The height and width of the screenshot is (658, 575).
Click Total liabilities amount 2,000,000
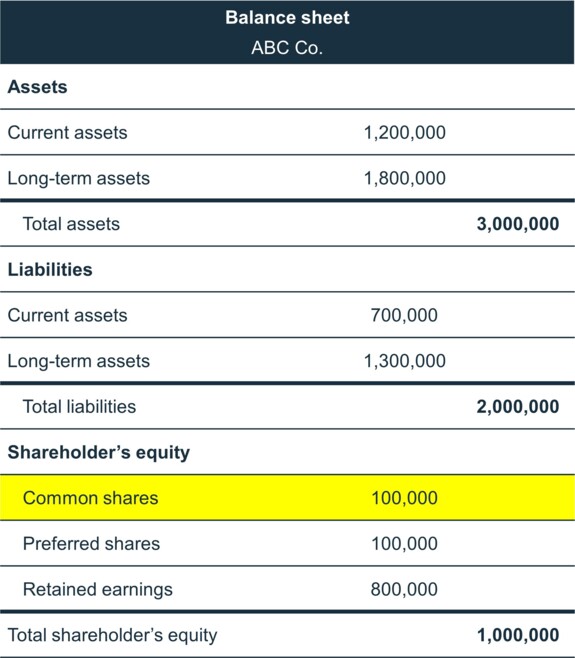pyautogui.click(x=518, y=407)
